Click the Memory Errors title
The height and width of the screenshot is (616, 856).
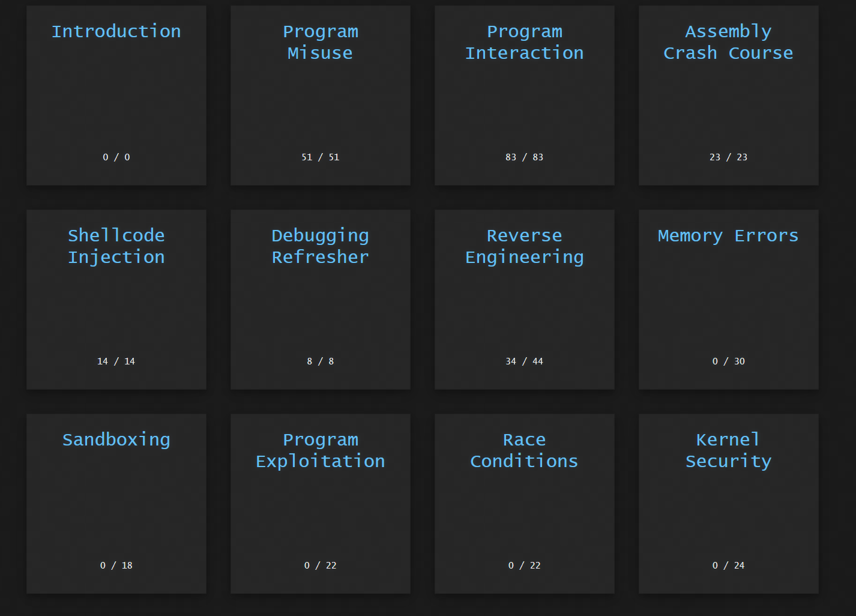tap(728, 235)
